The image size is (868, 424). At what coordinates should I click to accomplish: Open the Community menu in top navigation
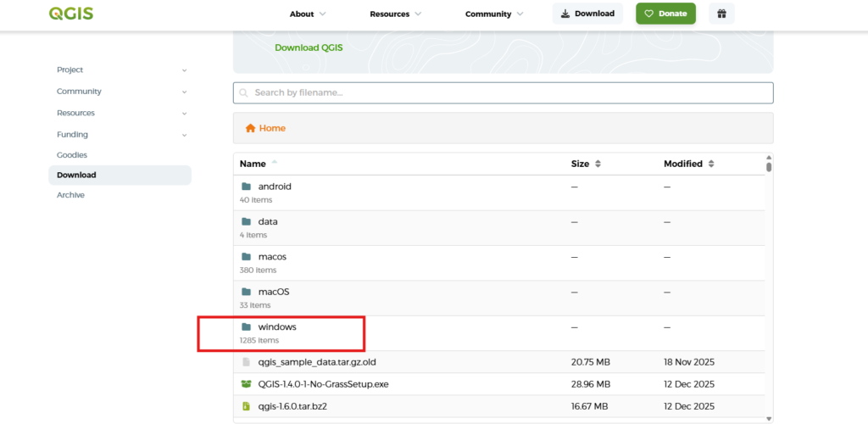pos(493,14)
